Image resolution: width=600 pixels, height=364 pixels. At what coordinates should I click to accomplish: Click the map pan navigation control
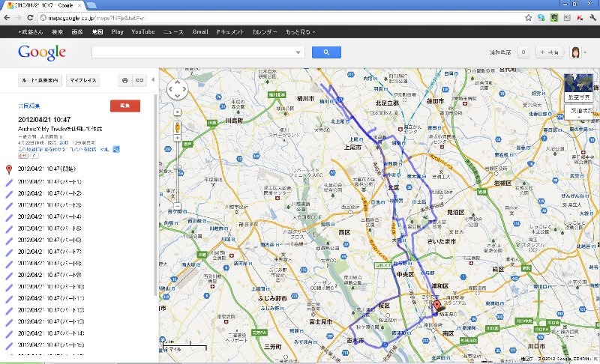coord(177,89)
